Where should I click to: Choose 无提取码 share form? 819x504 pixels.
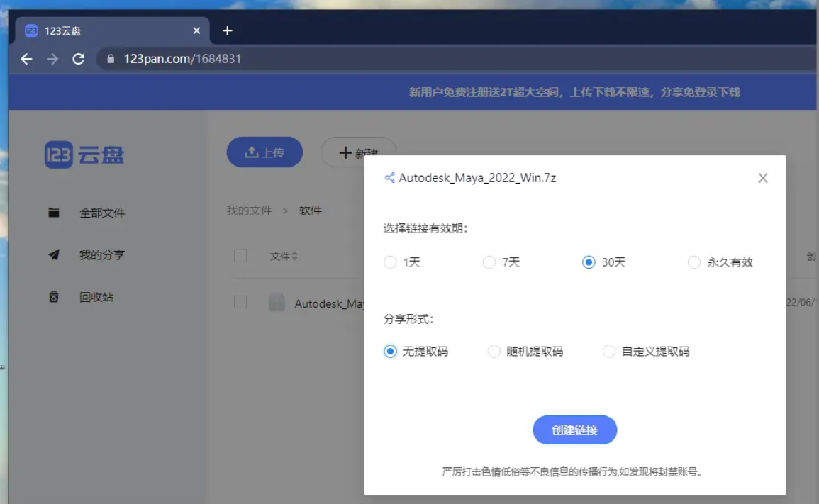tap(416, 352)
